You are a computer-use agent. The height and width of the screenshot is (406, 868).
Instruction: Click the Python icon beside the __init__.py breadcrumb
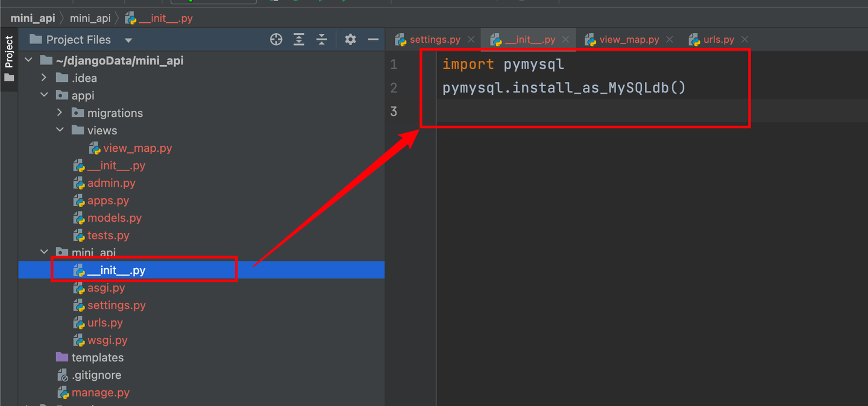tap(128, 18)
